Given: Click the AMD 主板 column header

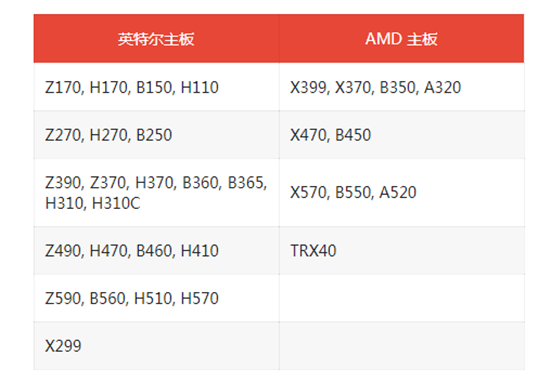Looking at the screenshot, I should (402, 39).
